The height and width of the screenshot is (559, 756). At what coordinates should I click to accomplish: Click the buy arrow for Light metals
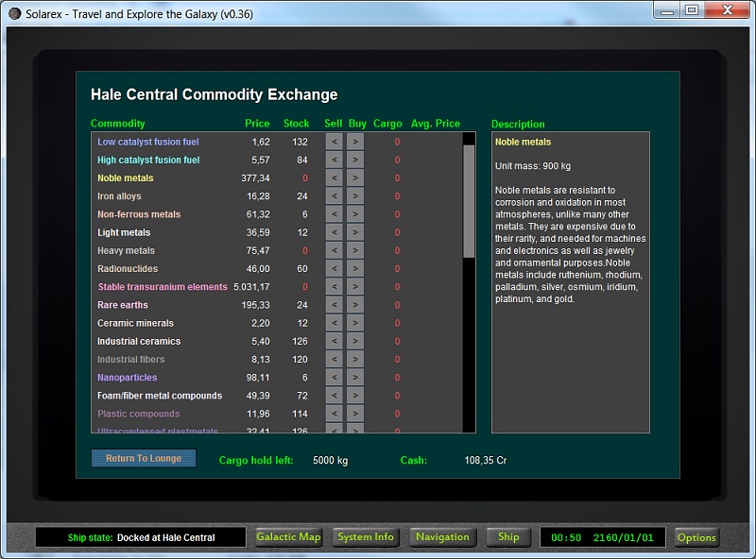point(354,232)
